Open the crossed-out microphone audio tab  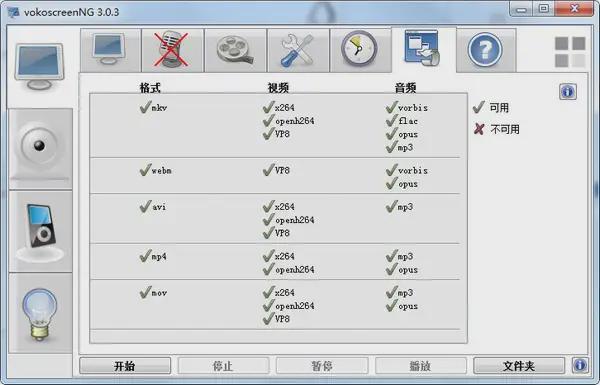click(x=172, y=50)
